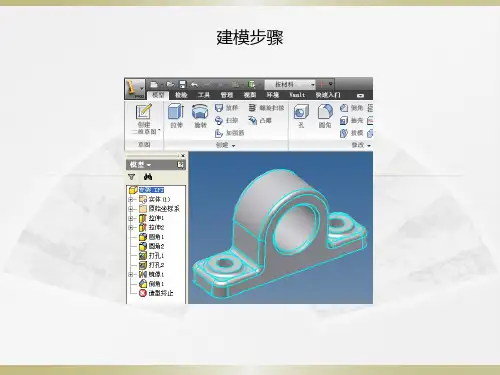Open the 创建二维草图 dropdown arrow
The width and height of the screenshot is (500, 375).
coord(159,130)
